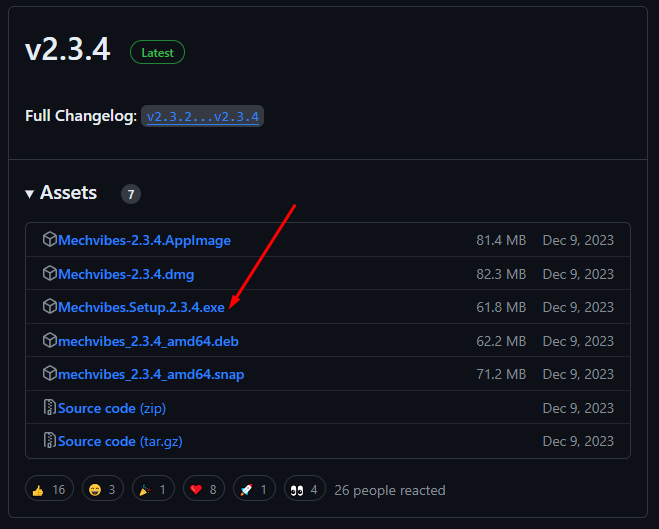659x529 pixels.
Task: Click the 82.3 MB size text
Action: tap(501, 274)
